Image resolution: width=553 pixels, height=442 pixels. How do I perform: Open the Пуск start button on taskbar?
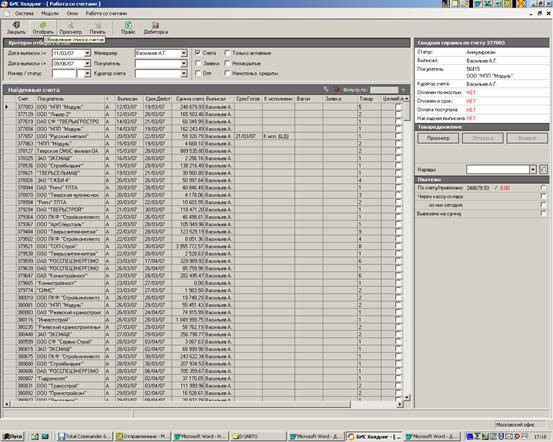tap(12, 437)
